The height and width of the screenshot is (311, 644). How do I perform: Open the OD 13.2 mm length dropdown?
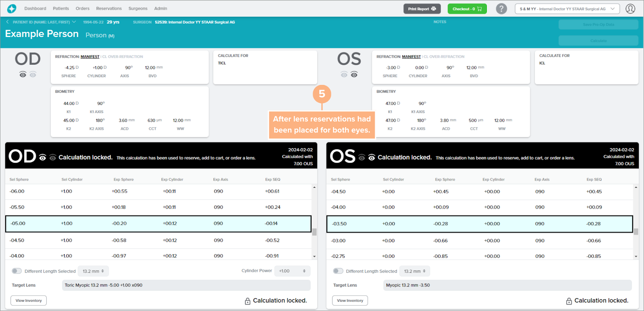pyautogui.click(x=93, y=271)
